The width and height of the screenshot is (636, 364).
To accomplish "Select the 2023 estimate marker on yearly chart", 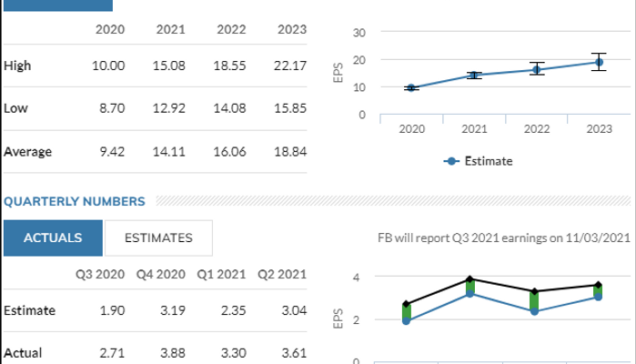I will coord(599,63).
